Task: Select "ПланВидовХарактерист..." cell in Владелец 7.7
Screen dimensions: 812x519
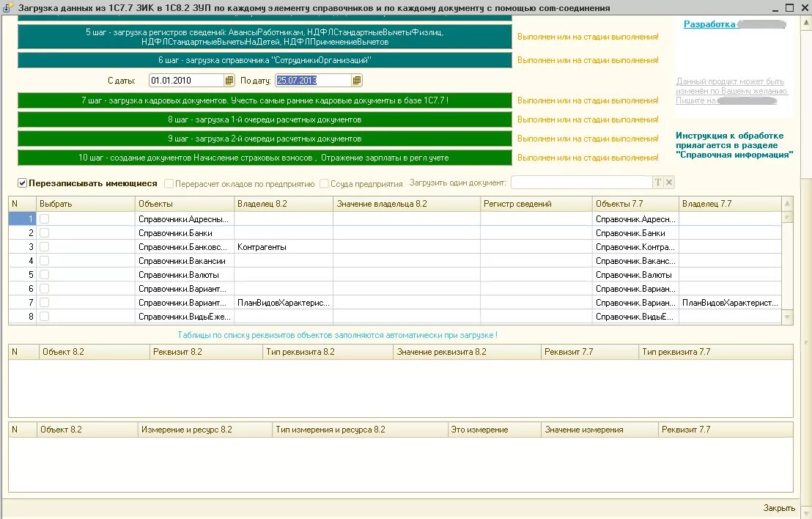Action: pyautogui.click(x=730, y=303)
